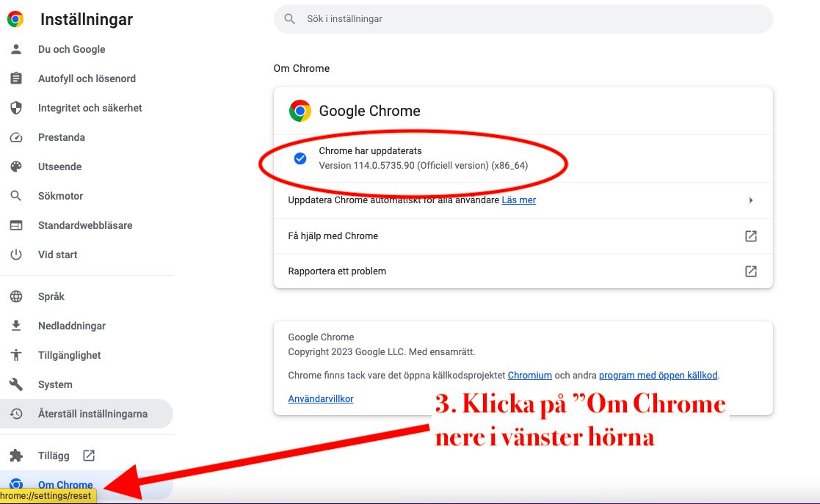Image resolution: width=820 pixels, height=504 pixels.
Task: Select Prestanda in the sidebar
Action: click(x=61, y=137)
